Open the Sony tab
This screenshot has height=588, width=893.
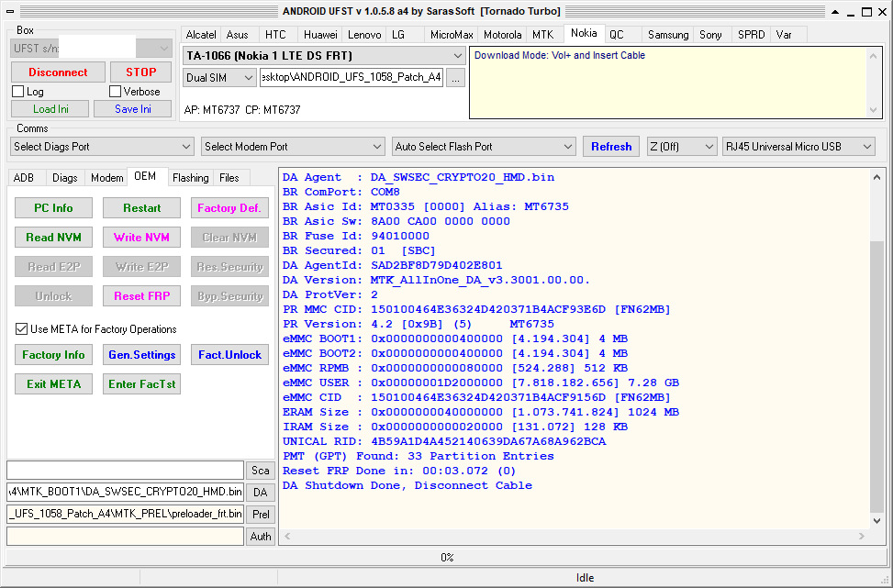[710, 35]
